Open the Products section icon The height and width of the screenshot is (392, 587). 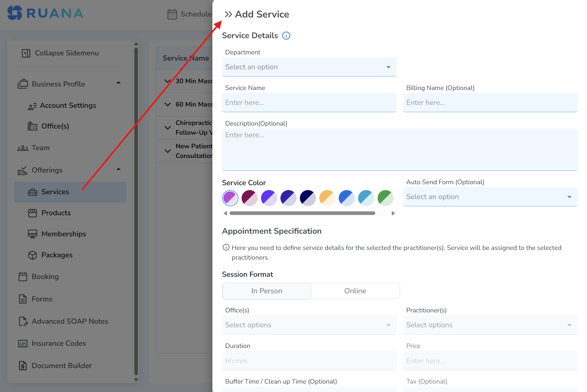point(33,213)
